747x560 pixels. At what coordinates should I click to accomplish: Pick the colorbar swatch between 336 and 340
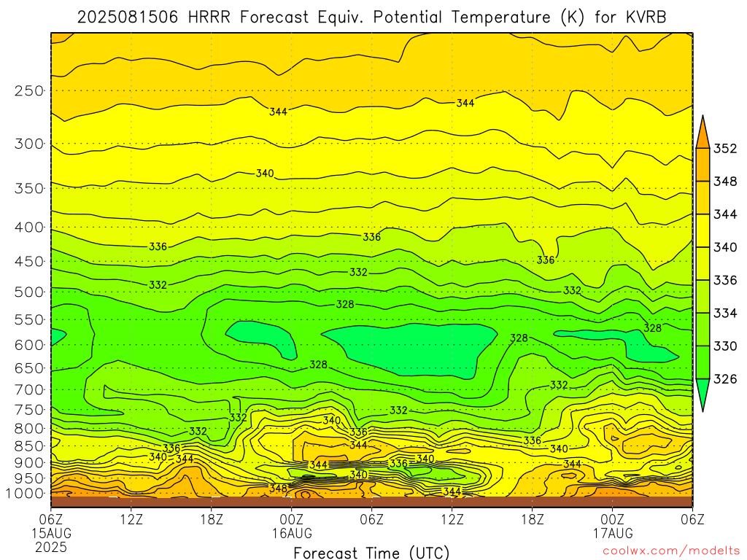703,263
